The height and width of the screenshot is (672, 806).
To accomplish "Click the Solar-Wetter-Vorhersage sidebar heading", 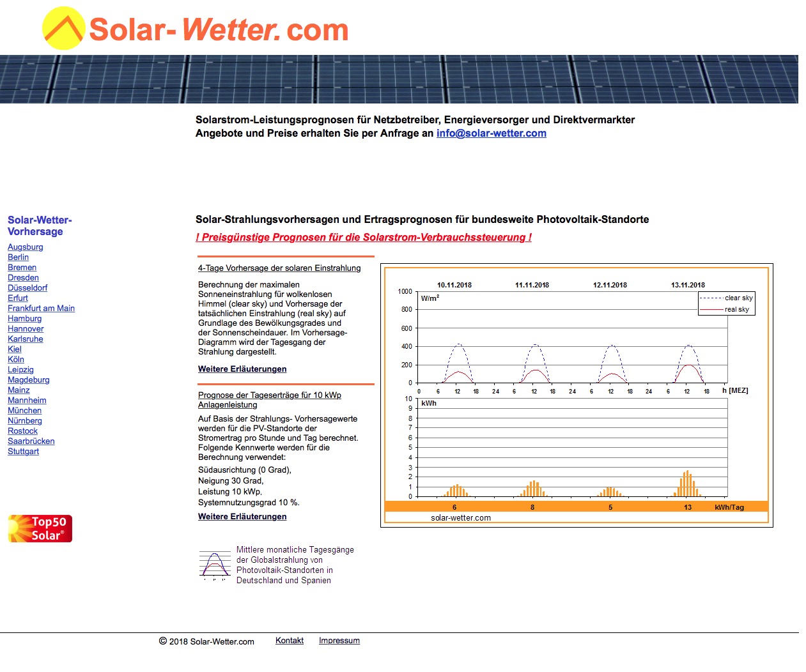I will coord(40,225).
